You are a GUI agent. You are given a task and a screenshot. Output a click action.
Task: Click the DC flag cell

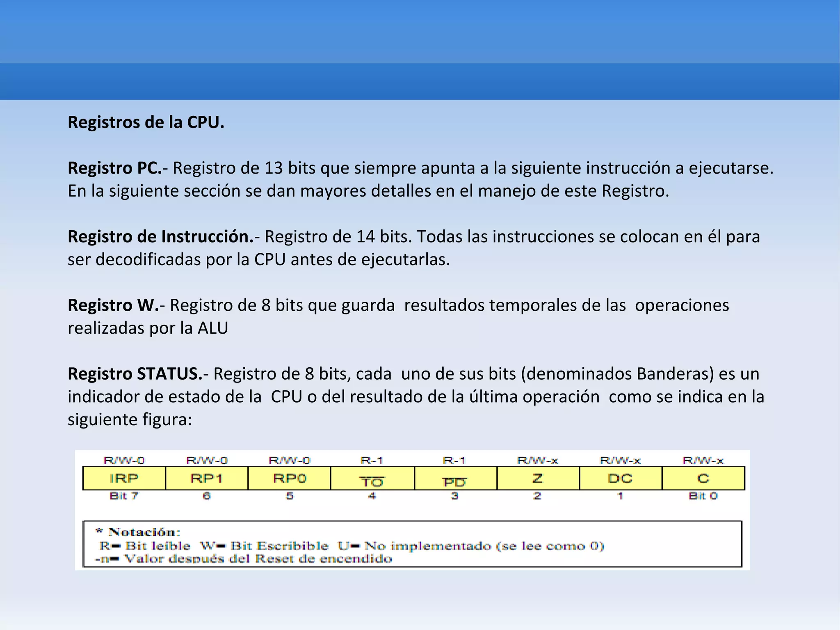621,478
